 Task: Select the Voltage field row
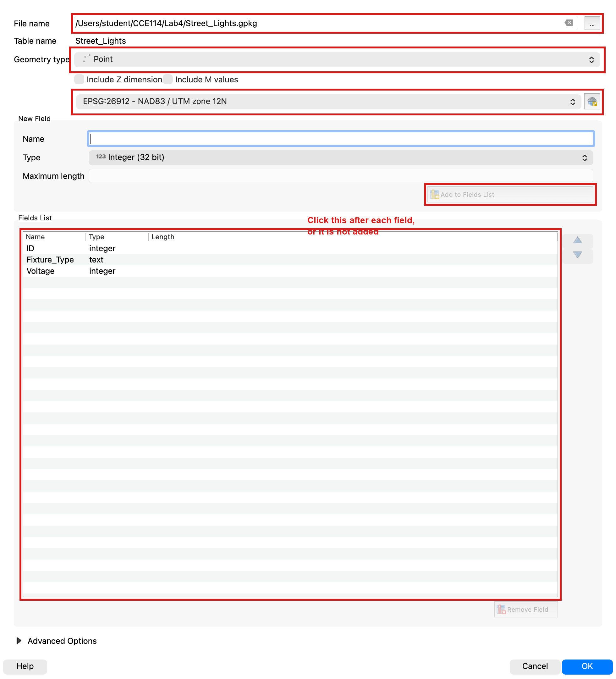[x=290, y=272]
